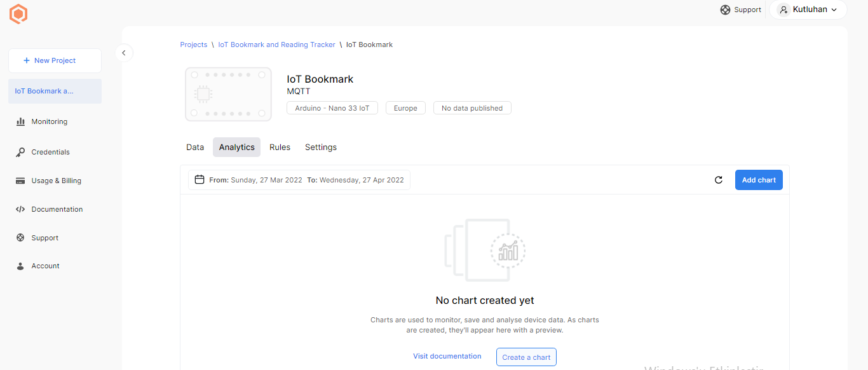The height and width of the screenshot is (370, 868).
Task: Open Documentation from the sidebar
Action: click(x=57, y=209)
